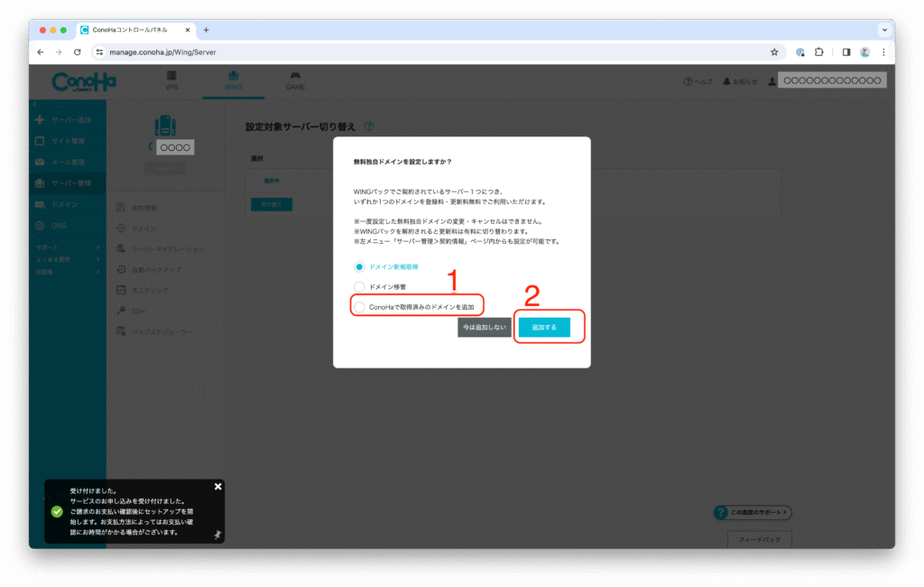The image size is (924, 587).
Task: Click the chevron left of the server name
Action: pos(151,146)
